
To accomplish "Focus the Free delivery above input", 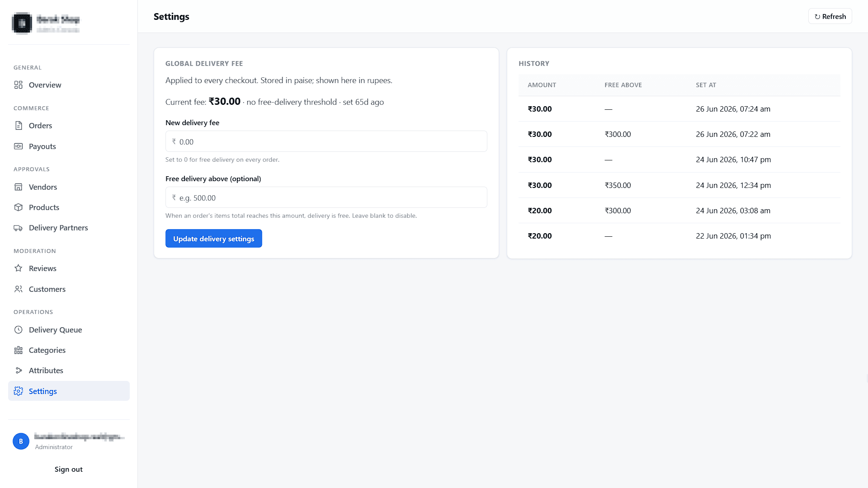I will coord(326,197).
